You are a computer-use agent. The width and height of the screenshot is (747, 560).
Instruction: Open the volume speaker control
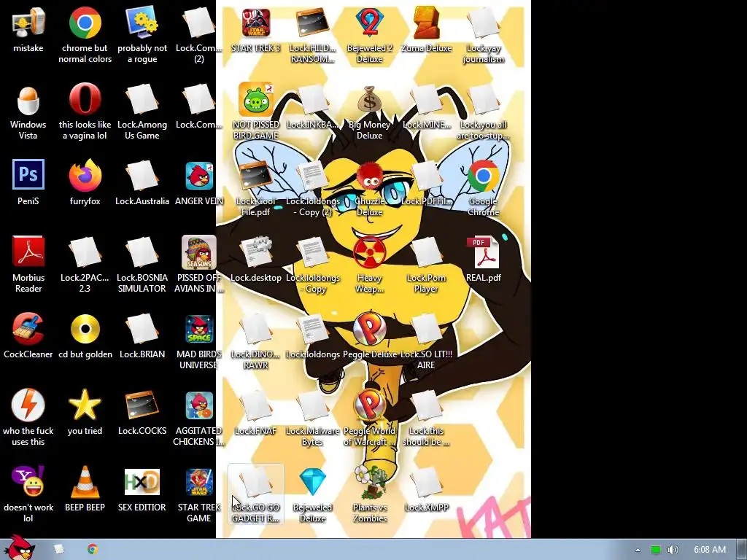point(673,550)
